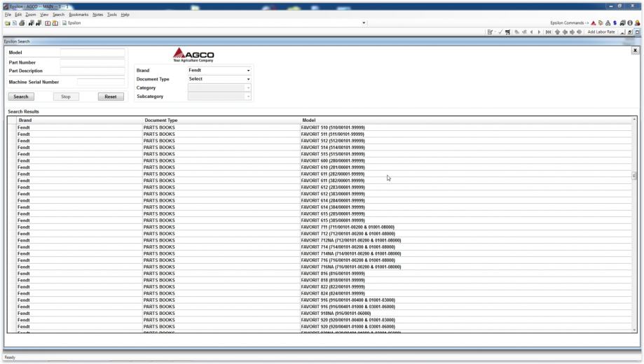This screenshot has height=364, width=644.
Task: Click the dark binoculars Epsilon search icon
Action: [x=623, y=23]
